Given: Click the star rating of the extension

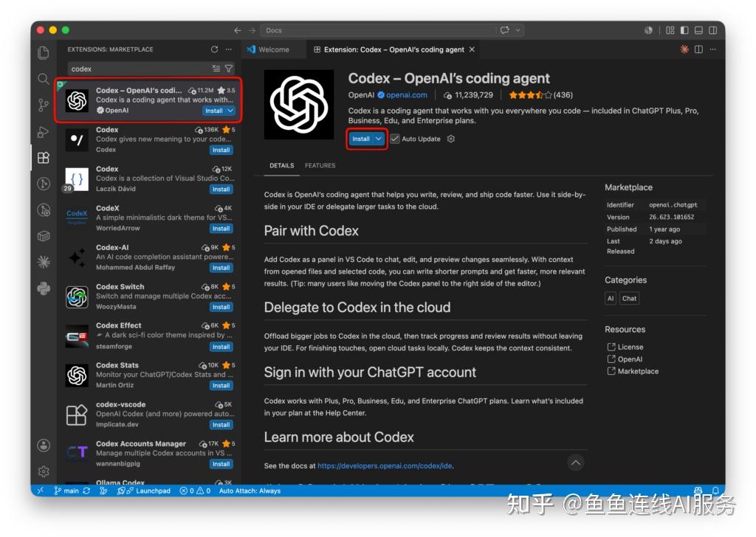Looking at the screenshot, I should (530, 95).
